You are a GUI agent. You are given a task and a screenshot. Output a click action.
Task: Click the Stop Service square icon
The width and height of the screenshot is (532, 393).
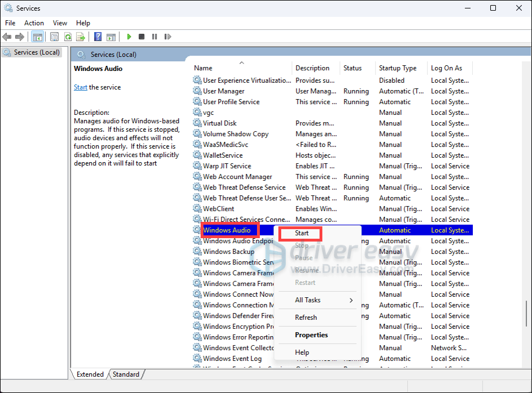141,37
